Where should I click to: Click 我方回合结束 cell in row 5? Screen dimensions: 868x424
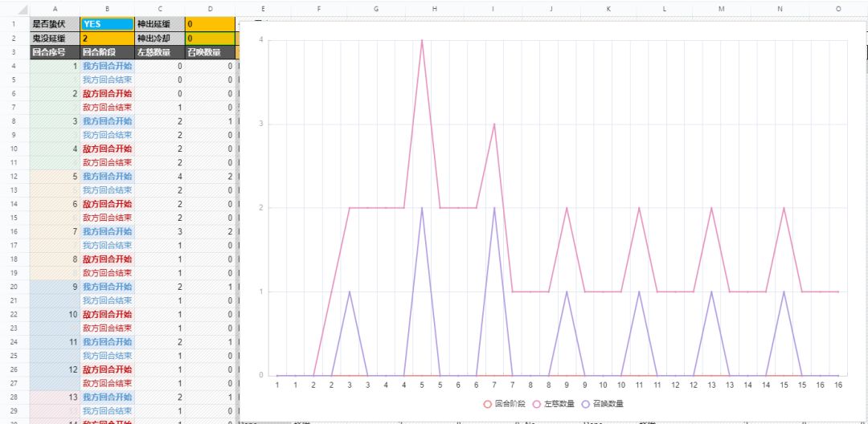pyautogui.click(x=107, y=79)
